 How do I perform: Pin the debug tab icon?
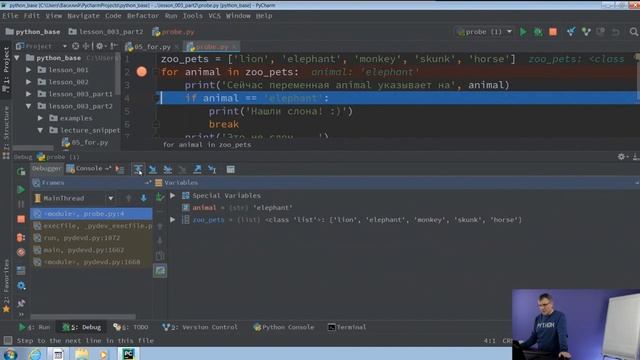pyautogui.click(x=21, y=303)
